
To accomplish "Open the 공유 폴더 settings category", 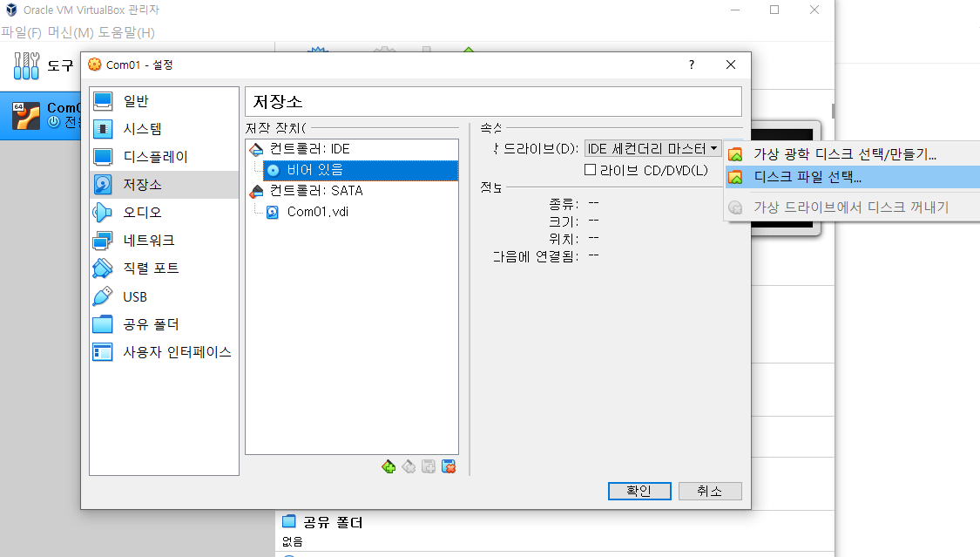I will pos(164,323).
